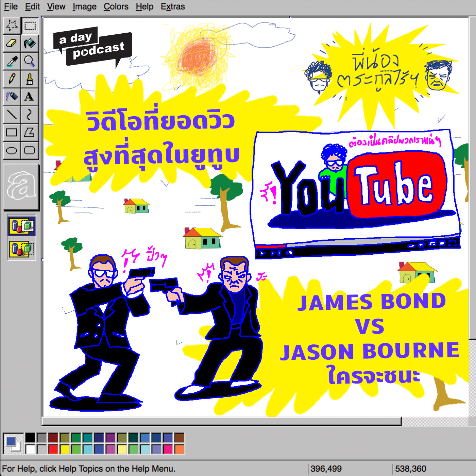This screenshot has width=476, height=476.
Task: Open the Image menu
Action: click(84, 6)
